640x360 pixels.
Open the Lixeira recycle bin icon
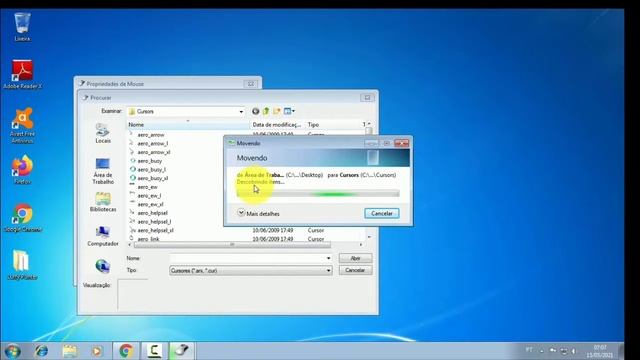(x=22, y=27)
